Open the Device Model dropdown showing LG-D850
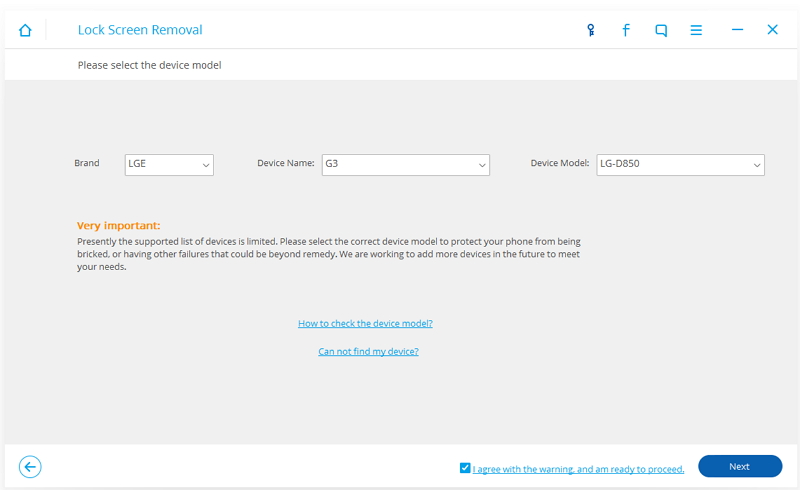 (x=680, y=165)
